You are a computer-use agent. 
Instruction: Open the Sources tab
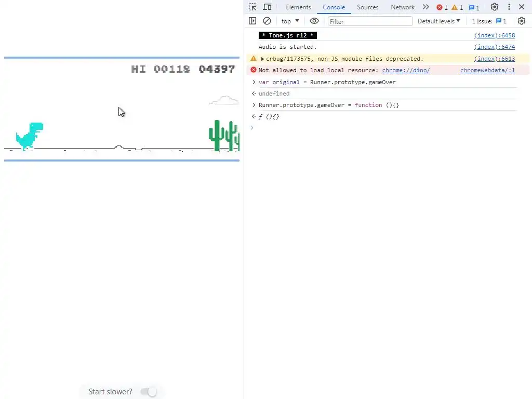(367, 7)
